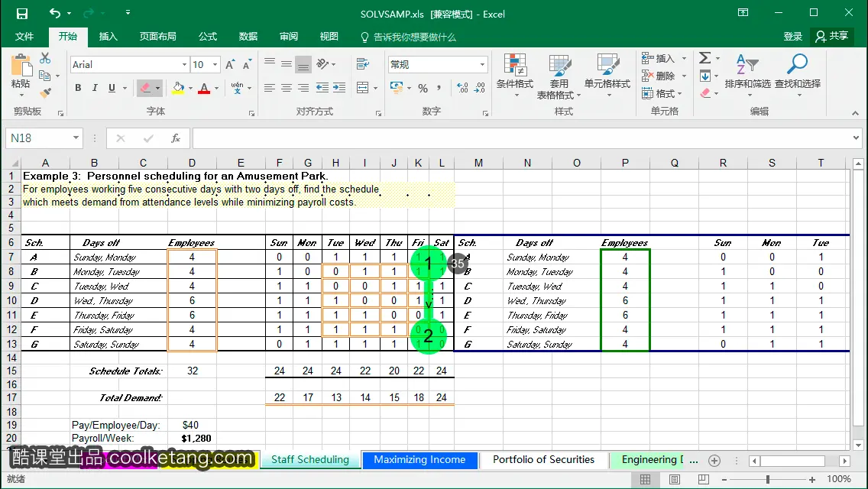868x489 pixels.
Task: Switch to Page Layout (页面布局) tab
Action: coord(157,37)
